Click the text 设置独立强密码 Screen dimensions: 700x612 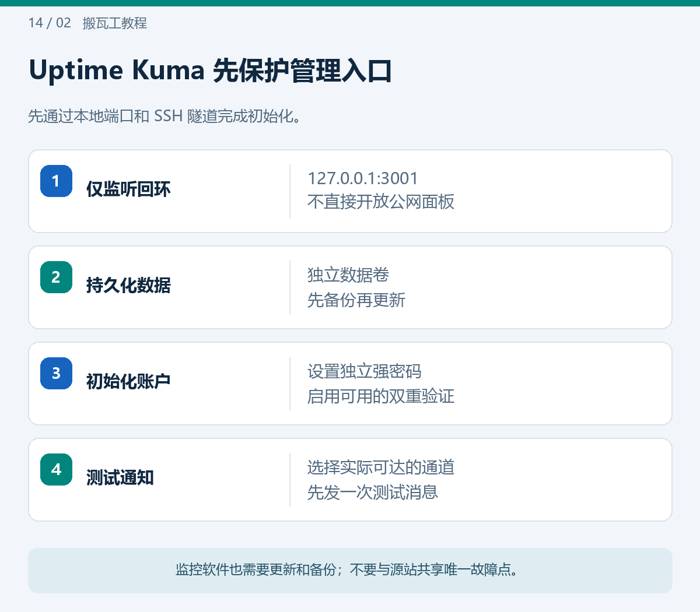coord(365,371)
